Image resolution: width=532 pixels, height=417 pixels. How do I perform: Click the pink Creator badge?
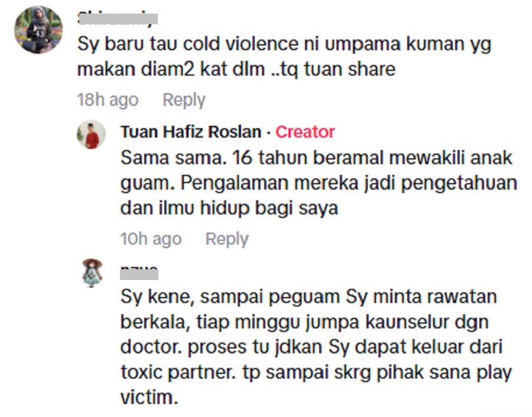(x=305, y=132)
